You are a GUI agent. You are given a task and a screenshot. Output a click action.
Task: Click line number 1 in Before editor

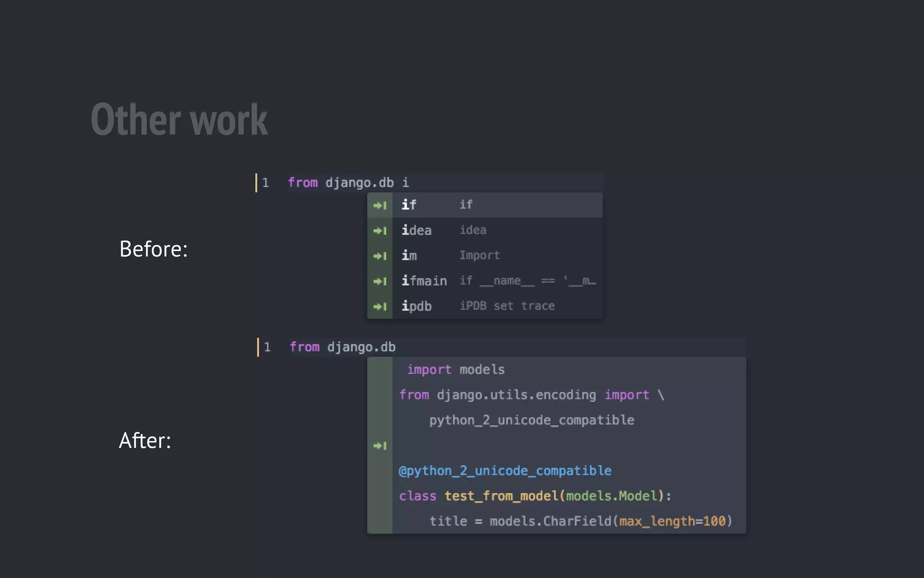click(x=265, y=183)
